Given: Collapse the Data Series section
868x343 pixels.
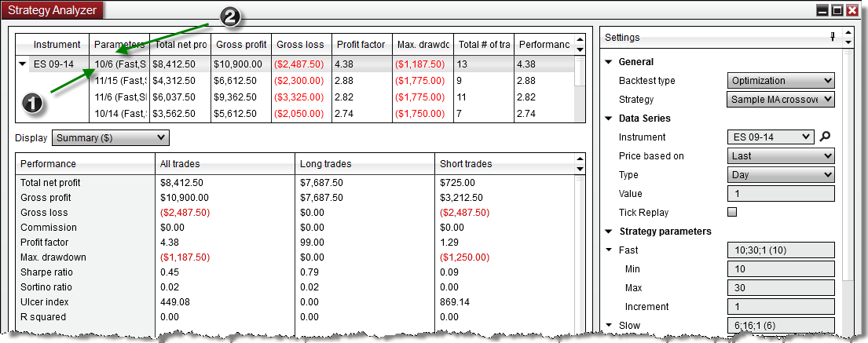Looking at the screenshot, I should (x=609, y=119).
